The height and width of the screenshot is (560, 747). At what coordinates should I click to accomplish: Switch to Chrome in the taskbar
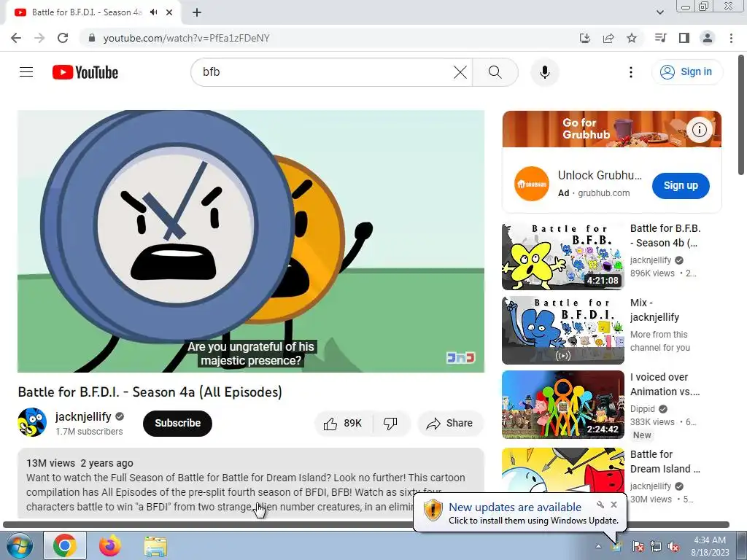[65, 545]
